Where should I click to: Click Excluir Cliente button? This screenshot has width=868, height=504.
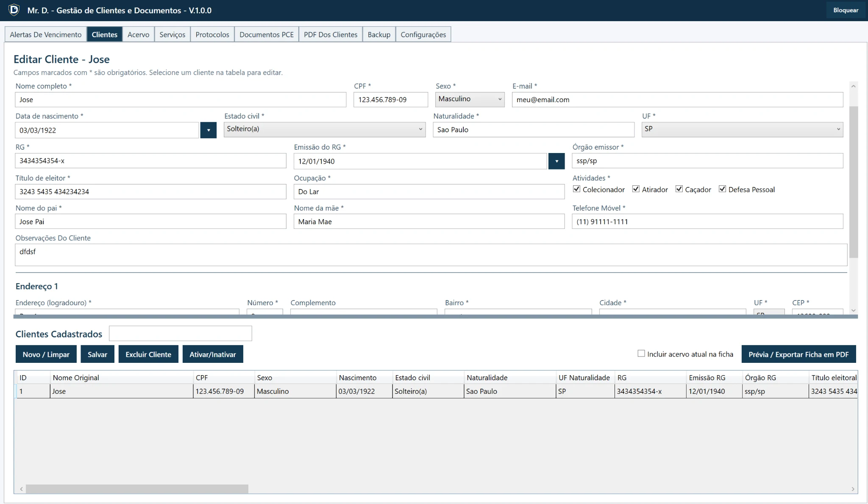(x=148, y=354)
